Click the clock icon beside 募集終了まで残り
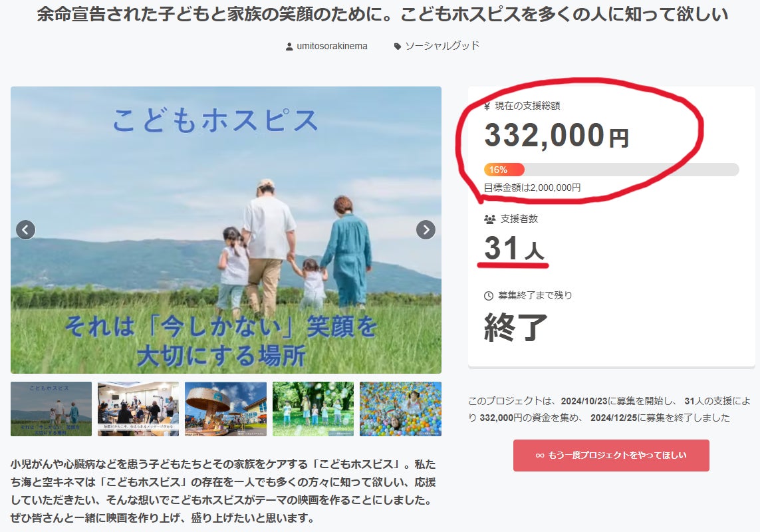Viewport: 760px width, 532px height. tap(489, 296)
